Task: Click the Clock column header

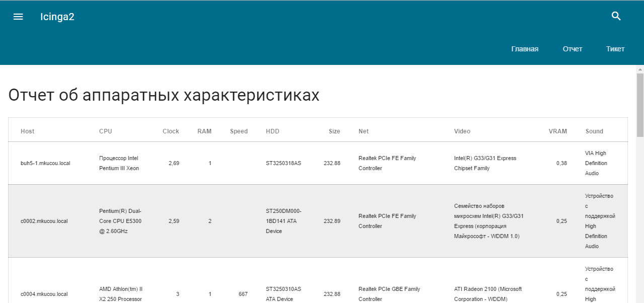Action: (x=171, y=131)
